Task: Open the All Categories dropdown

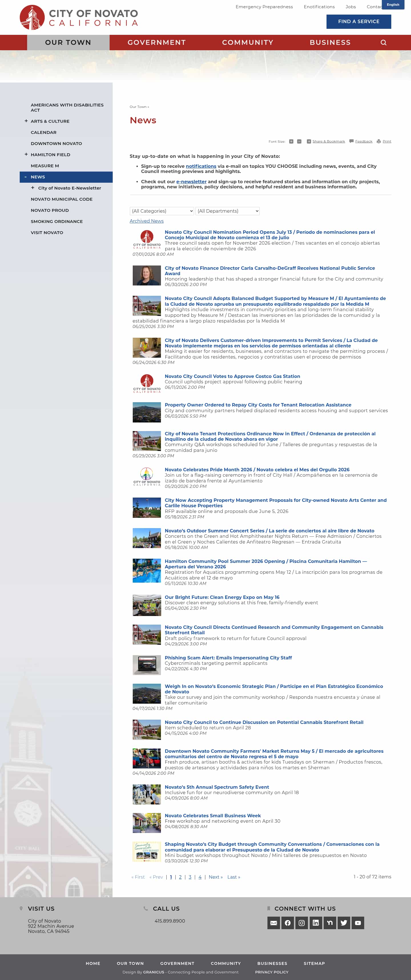Action: pyautogui.click(x=162, y=211)
